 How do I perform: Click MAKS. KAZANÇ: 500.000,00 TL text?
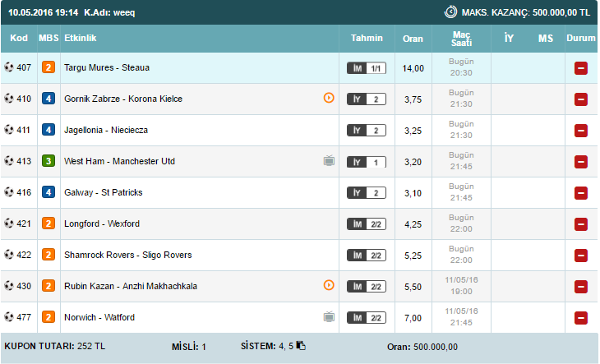[526, 12]
